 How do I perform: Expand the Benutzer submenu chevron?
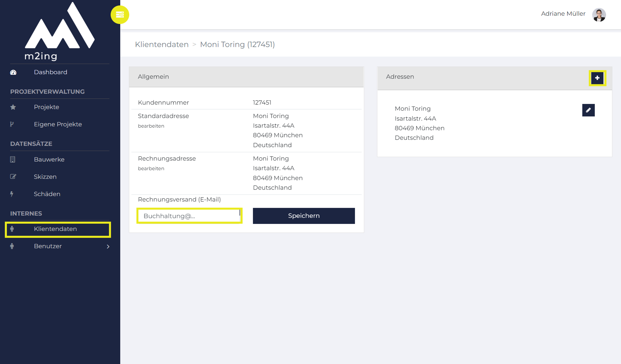(108, 246)
